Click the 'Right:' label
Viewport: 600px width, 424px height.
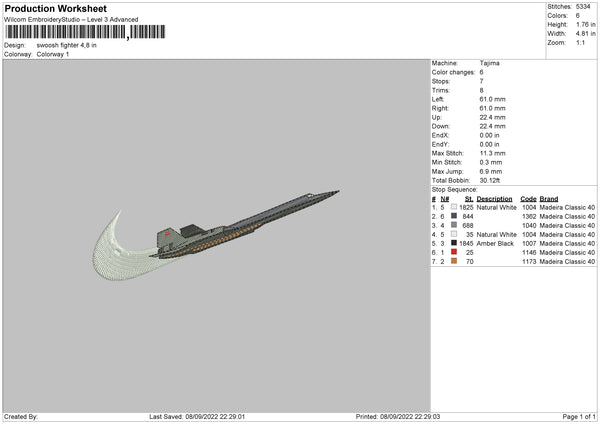[440, 108]
